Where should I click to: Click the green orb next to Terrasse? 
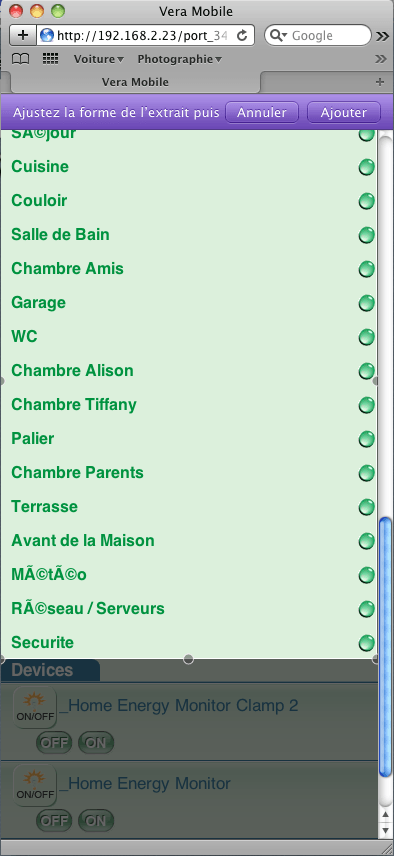367,507
